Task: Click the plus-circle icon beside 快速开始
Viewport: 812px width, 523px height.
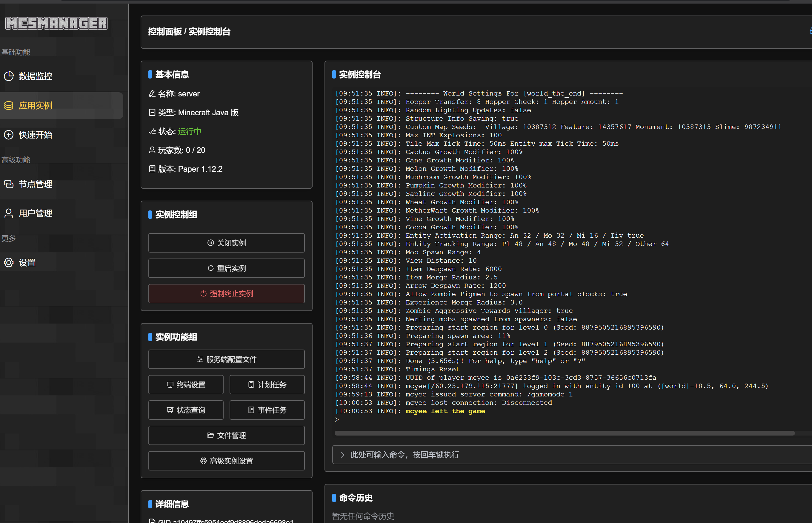Action: click(9, 135)
